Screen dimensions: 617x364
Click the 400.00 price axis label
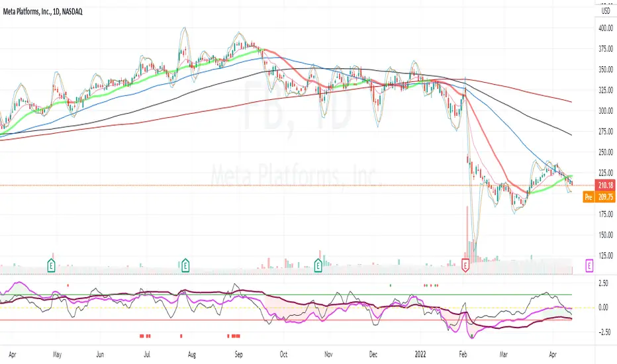tap(606, 28)
